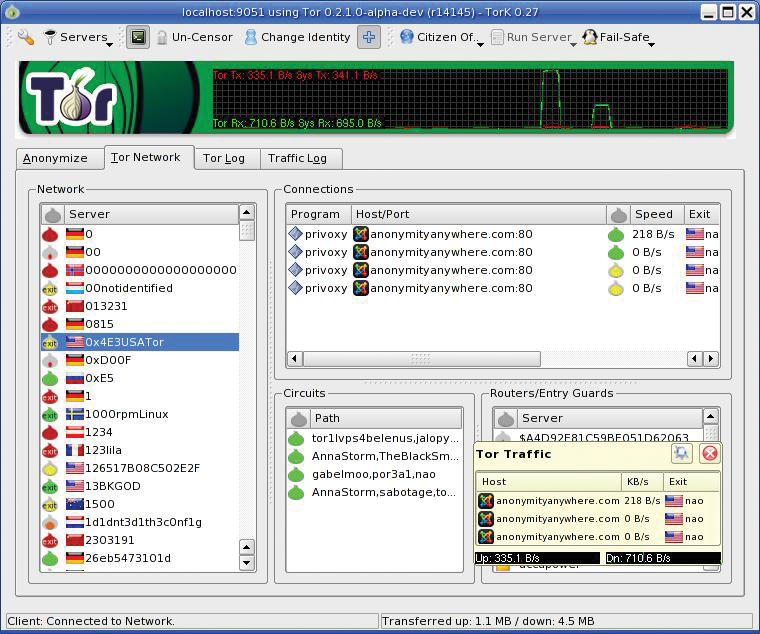This screenshot has width=760, height=634.
Task: Click the green onion icon beside 0xE5
Action: point(50,379)
